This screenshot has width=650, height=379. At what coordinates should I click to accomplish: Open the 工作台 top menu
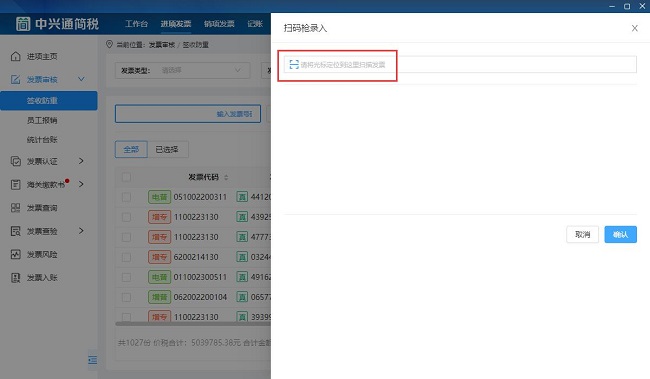pos(136,24)
